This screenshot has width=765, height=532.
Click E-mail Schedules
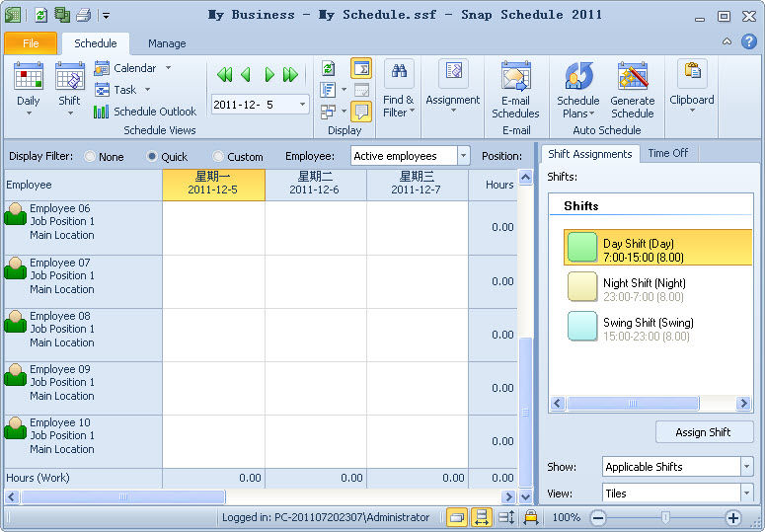tap(515, 90)
